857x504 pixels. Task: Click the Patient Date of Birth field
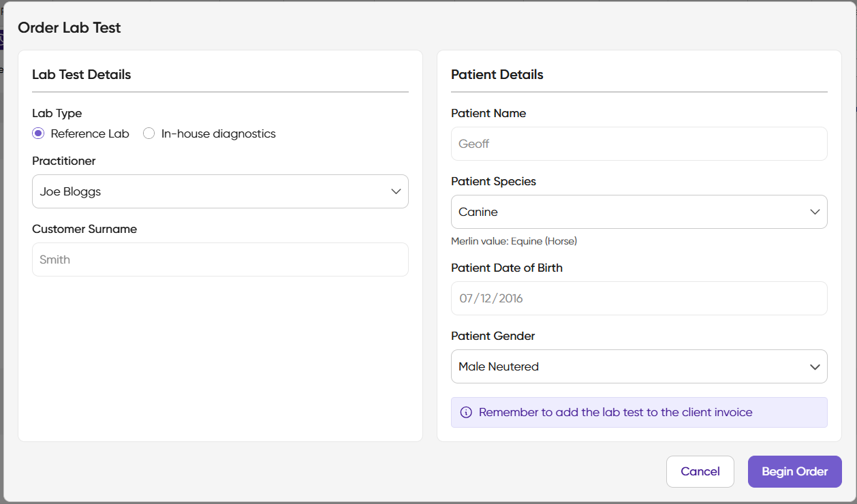coord(638,298)
